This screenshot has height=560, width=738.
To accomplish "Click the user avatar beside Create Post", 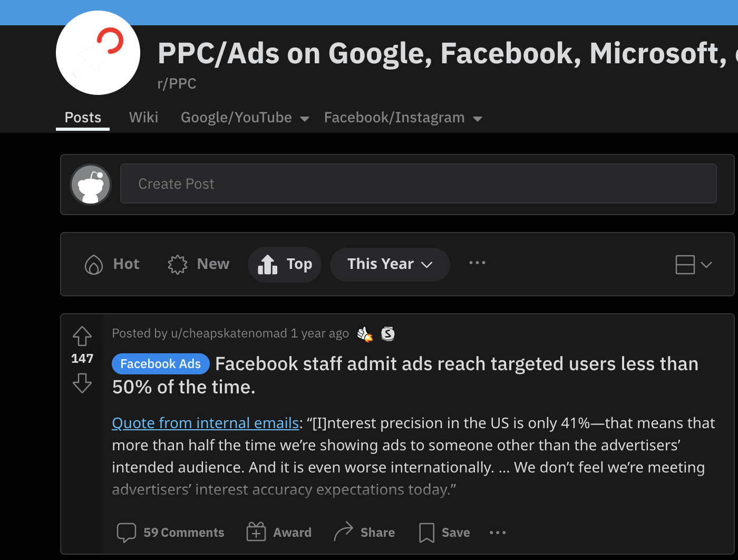I will point(90,184).
